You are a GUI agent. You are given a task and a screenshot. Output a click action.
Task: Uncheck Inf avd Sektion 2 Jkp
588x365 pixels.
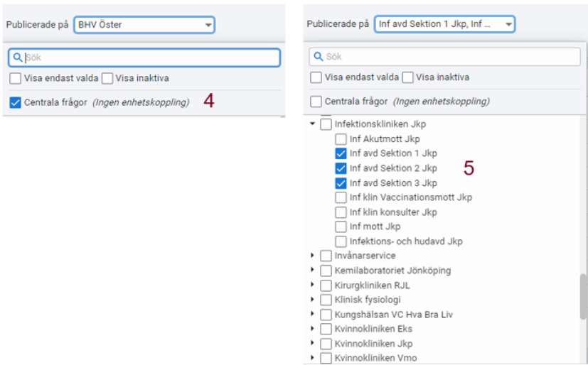click(x=341, y=168)
